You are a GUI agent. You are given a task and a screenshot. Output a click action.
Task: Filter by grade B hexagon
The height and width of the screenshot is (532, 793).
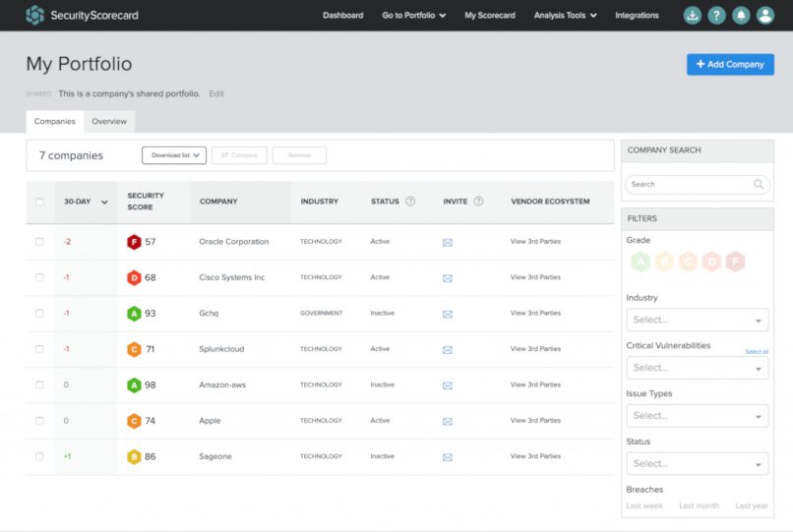point(664,262)
